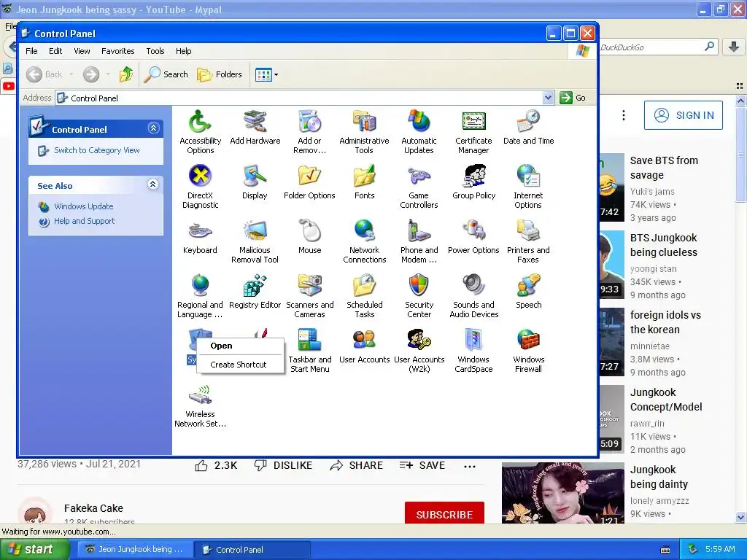The height and width of the screenshot is (560, 747).
Task: Click Switch to Category View link
Action: coord(97,150)
